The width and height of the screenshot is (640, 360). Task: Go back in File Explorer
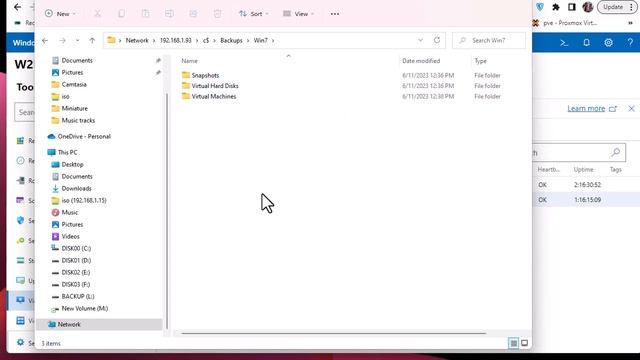[x=45, y=40]
